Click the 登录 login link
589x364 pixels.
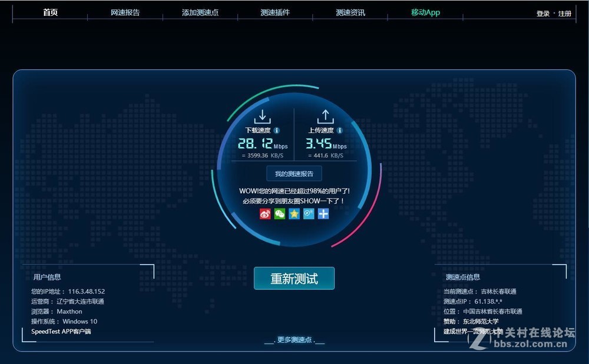coord(543,14)
